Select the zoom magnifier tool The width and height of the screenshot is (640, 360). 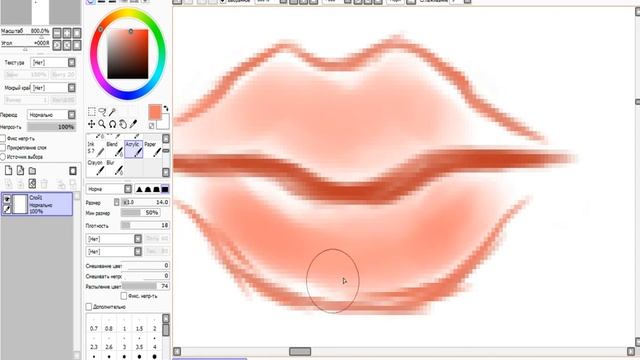tap(102, 124)
